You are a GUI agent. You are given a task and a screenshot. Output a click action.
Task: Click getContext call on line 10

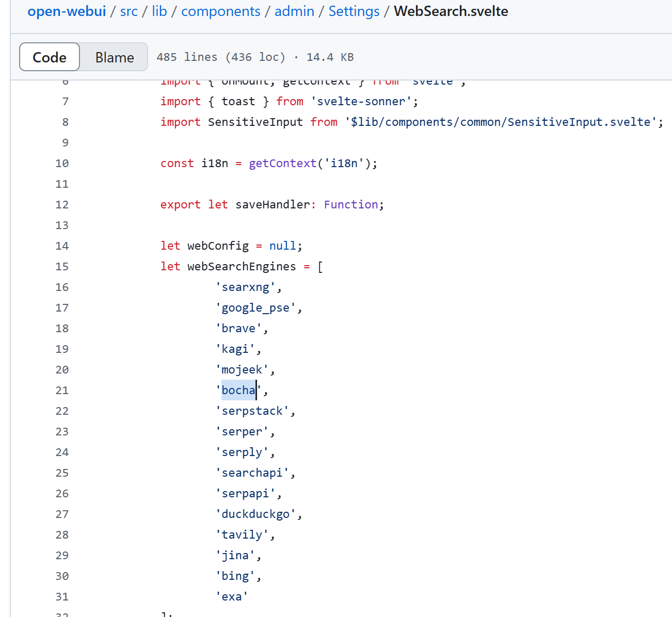pos(283,164)
